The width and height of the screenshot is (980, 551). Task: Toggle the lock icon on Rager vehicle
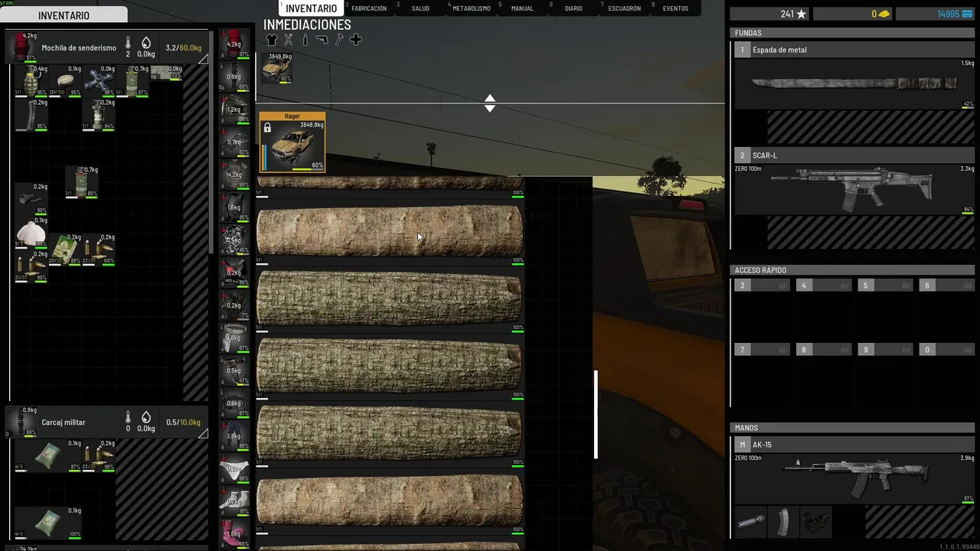click(267, 128)
